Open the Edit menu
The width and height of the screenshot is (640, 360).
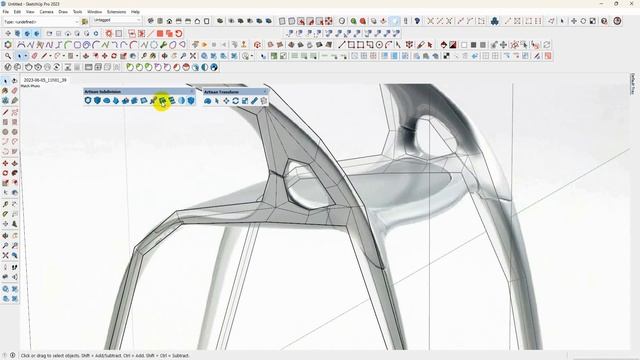point(17,12)
